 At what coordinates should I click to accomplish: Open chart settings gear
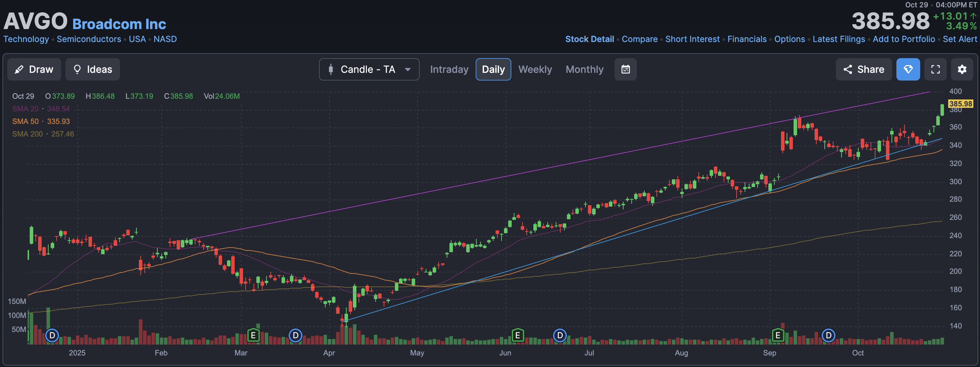coord(962,69)
